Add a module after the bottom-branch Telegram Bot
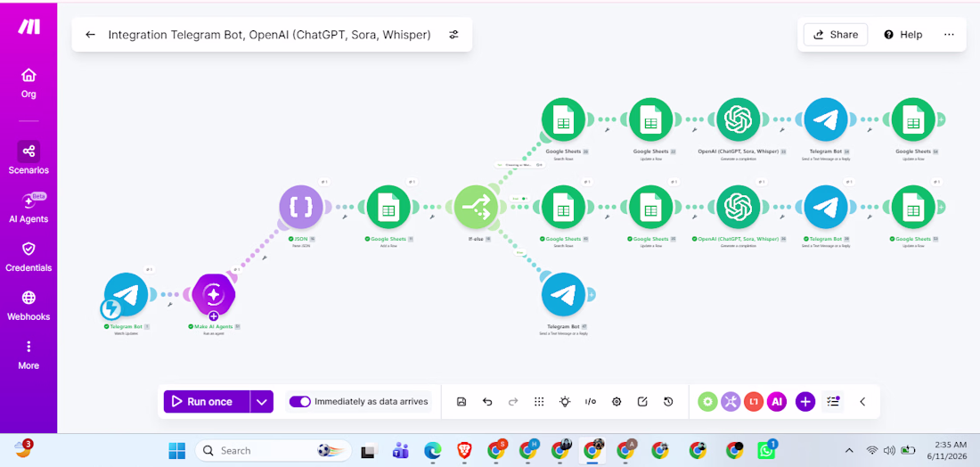This screenshot has height=467, width=980. (591, 294)
